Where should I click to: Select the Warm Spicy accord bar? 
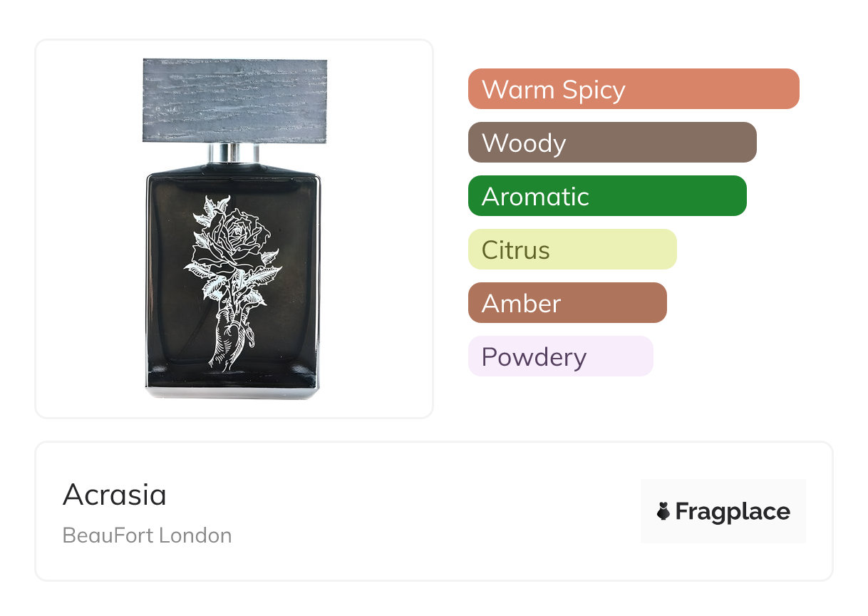click(633, 89)
